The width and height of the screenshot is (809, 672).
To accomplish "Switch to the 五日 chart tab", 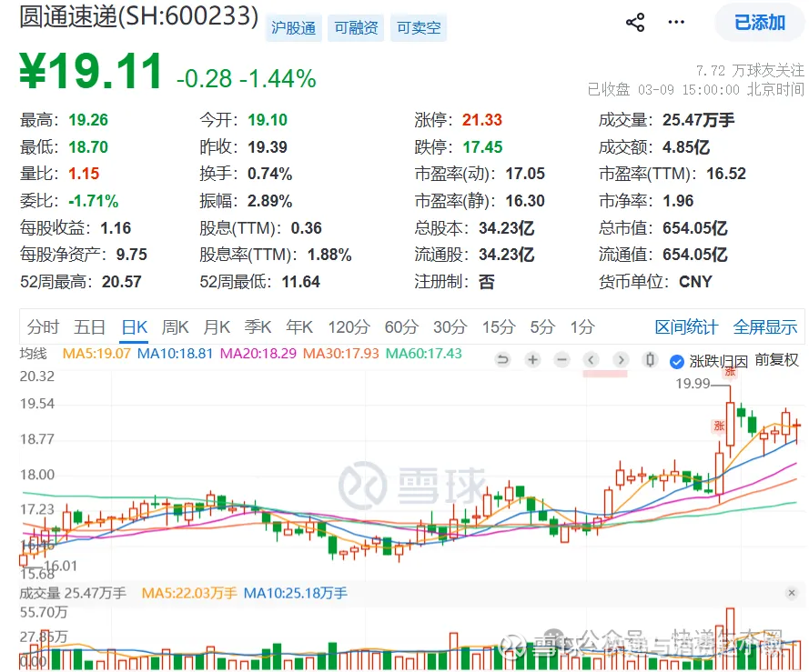I will click(90, 327).
